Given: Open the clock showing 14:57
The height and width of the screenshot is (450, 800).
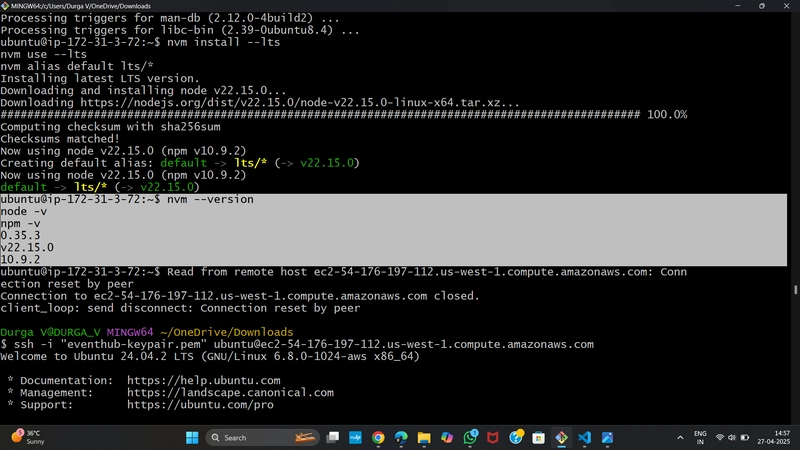Looking at the screenshot, I should (773, 437).
